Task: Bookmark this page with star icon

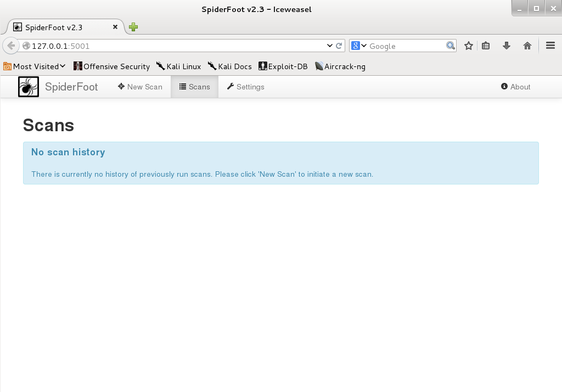Action: click(468, 46)
